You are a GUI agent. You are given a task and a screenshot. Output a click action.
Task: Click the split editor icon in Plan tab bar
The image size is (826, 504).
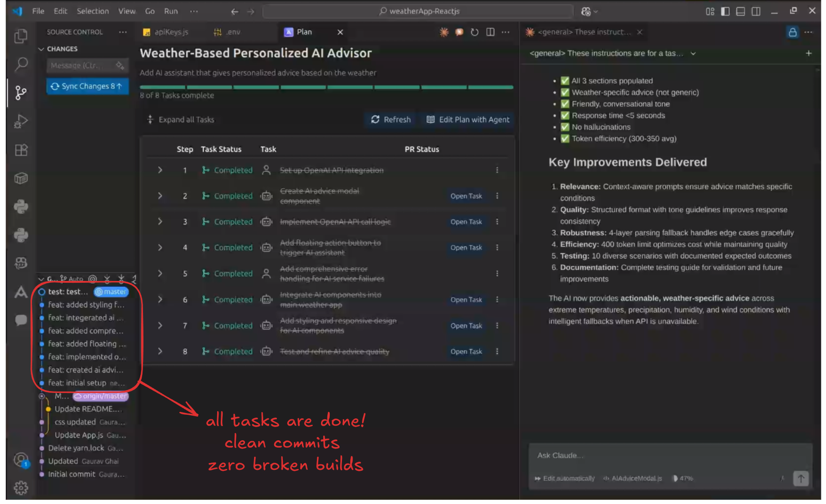tap(490, 32)
